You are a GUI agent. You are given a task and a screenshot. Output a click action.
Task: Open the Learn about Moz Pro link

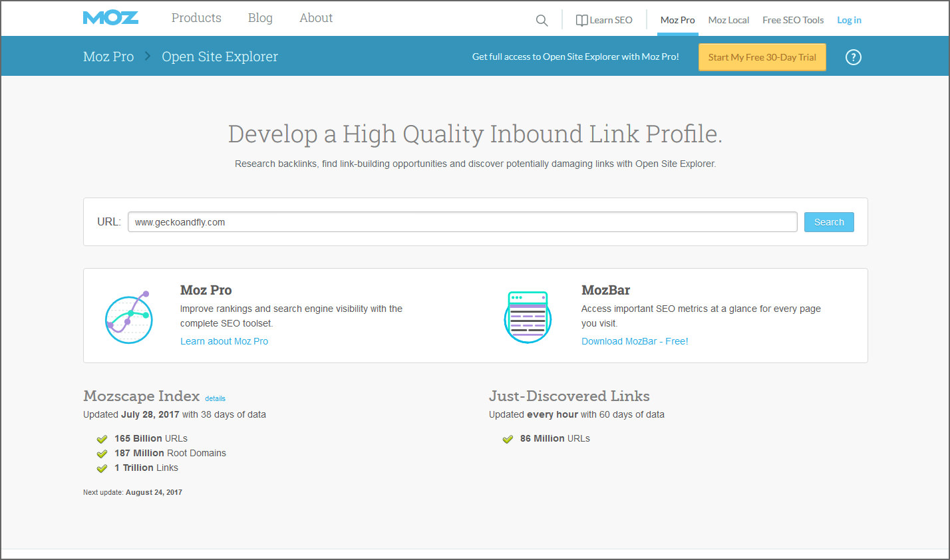224,341
